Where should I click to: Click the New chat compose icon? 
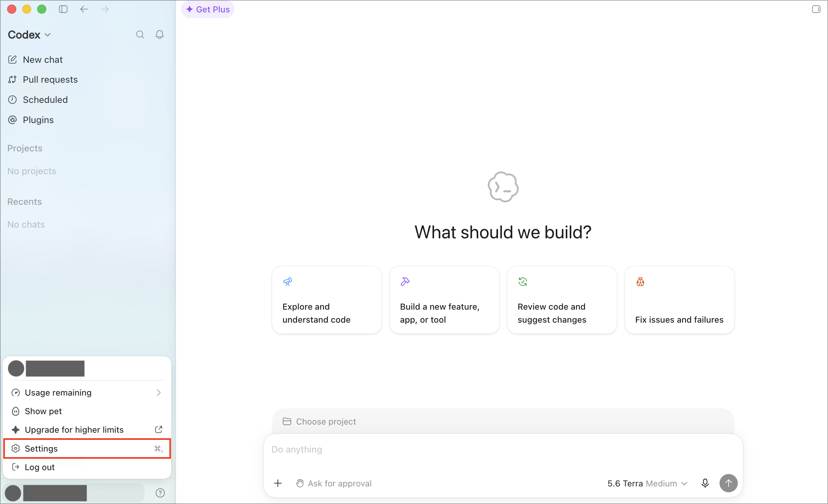click(x=12, y=60)
